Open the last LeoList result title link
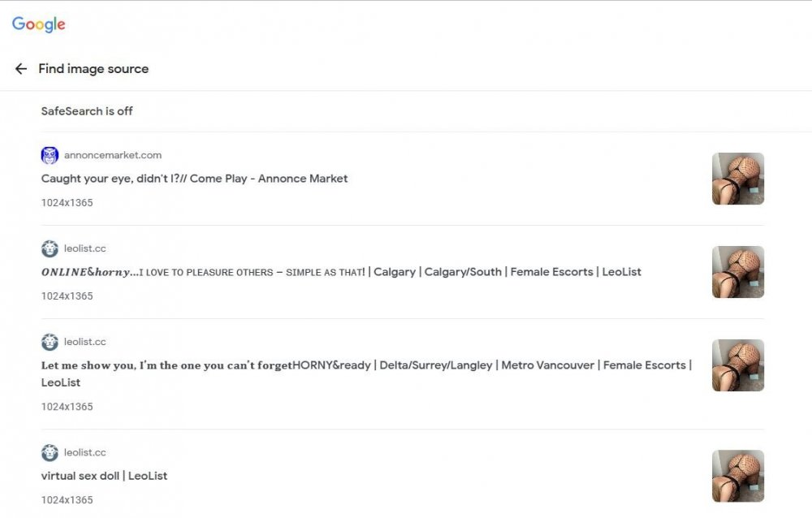This screenshot has width=812, height=518. click(104, 476)
